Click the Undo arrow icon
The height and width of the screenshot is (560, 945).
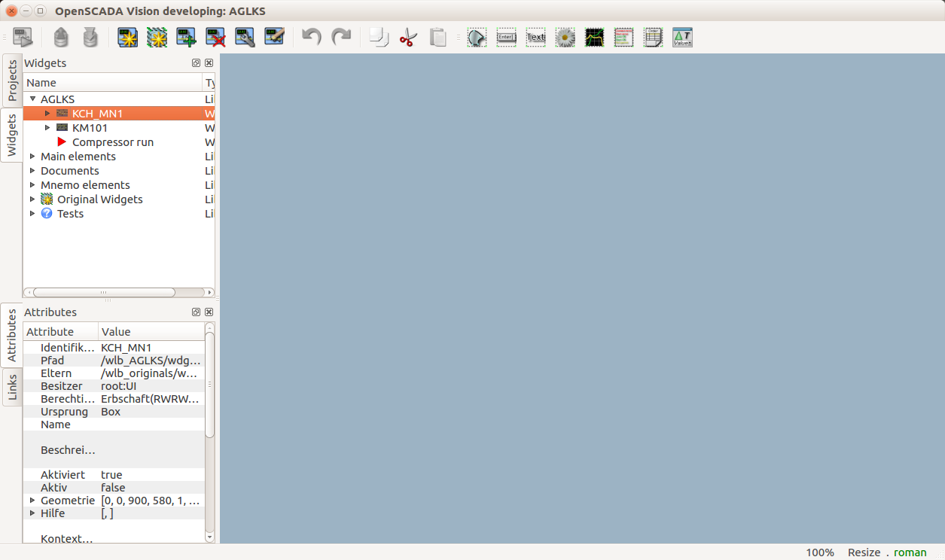point(312,37)
